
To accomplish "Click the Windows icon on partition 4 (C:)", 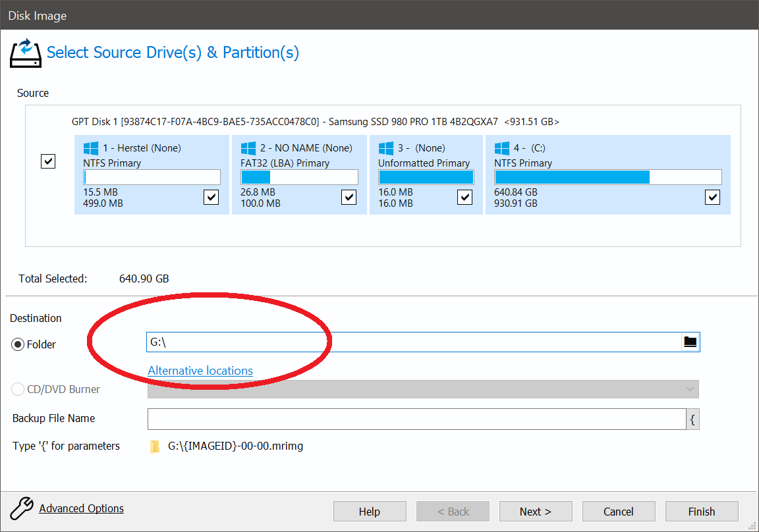I will [x=501, y=148].
